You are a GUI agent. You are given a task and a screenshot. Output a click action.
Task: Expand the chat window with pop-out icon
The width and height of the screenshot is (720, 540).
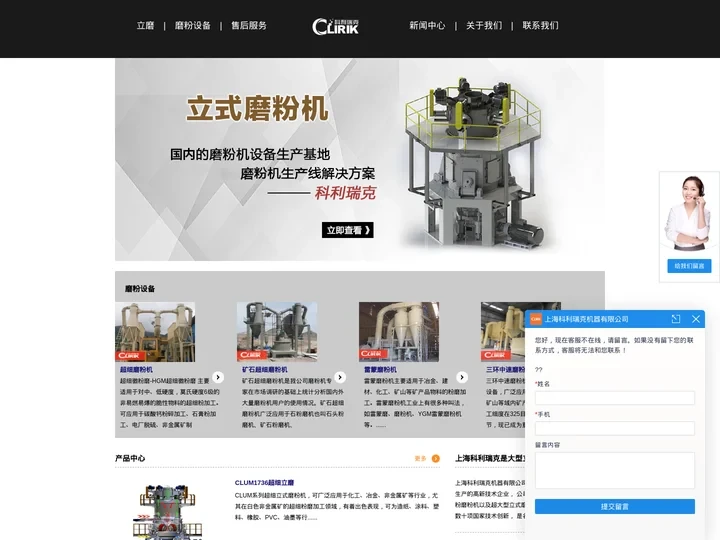click(x=676, y=319)
